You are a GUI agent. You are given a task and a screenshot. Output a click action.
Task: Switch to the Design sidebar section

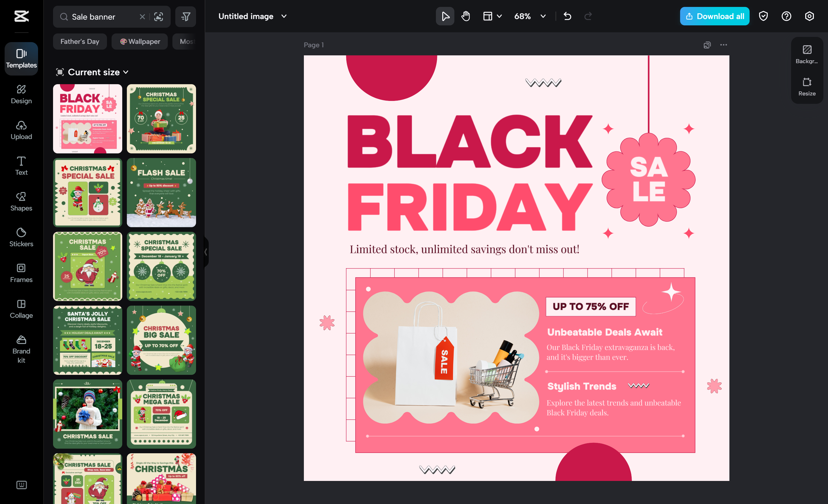click(21, 94)
